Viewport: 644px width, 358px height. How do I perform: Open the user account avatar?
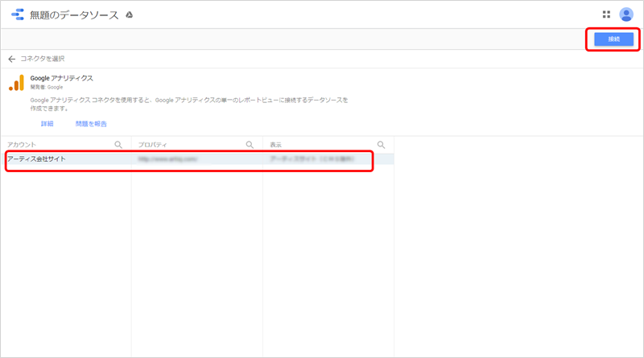pyautogui.click(x=626, y=14)
